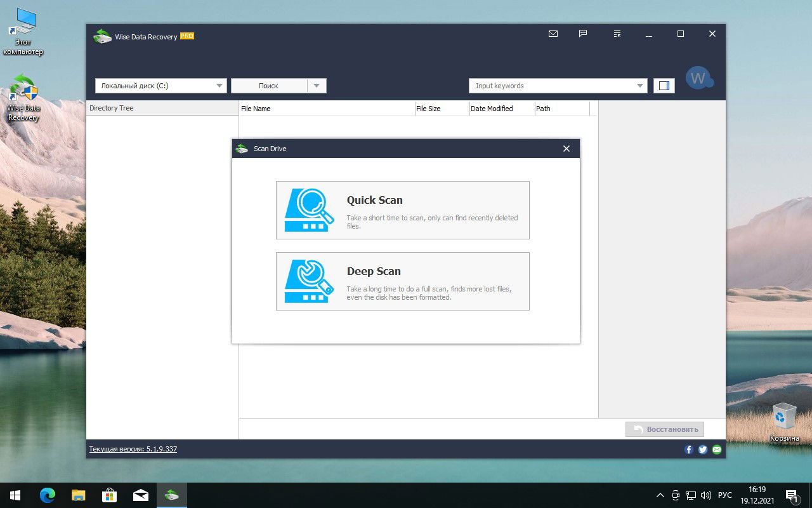
Task: Sort by Path column header
Action: (x=562, y=109)
